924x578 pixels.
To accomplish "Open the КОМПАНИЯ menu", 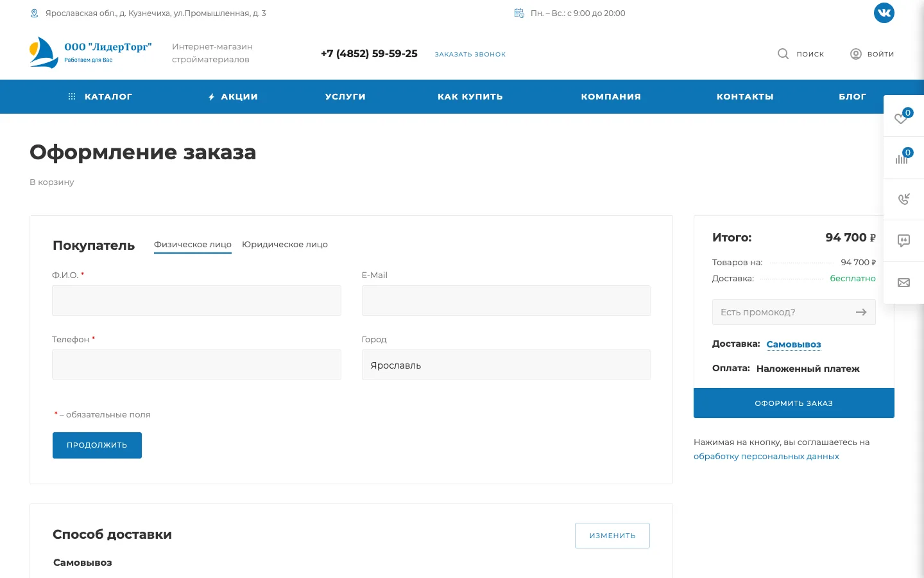I will pyautogui.click(x=611, y=96).
